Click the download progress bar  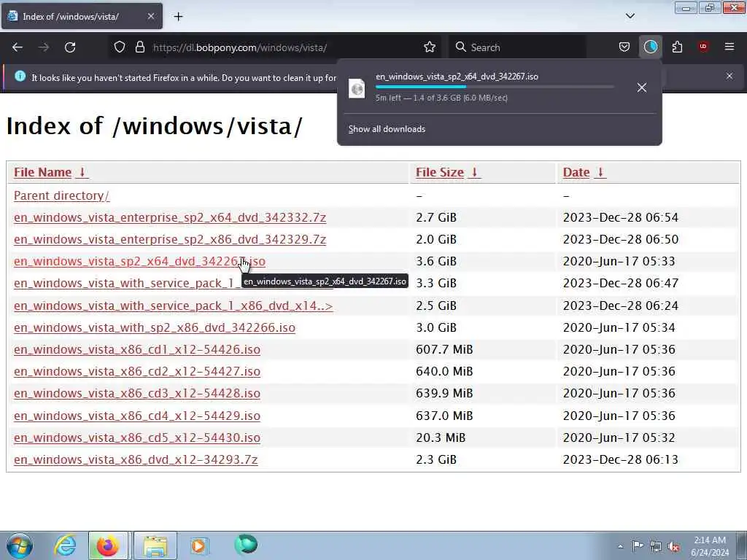[x=495, y=87]
